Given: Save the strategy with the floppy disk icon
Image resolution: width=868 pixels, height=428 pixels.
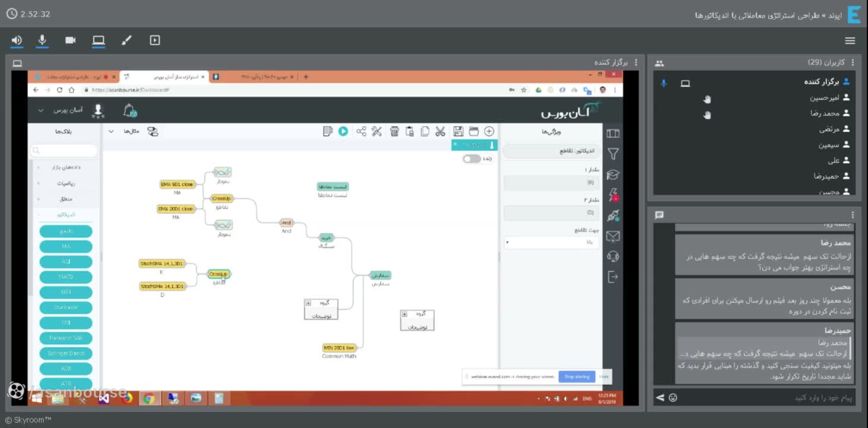Looking at the screenshot, I should point(458,131).
